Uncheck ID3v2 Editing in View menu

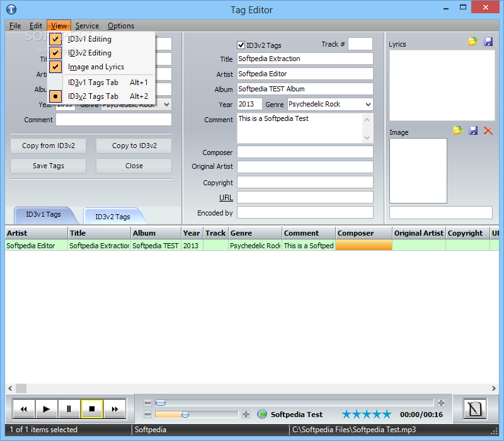pyautogui.click(x=101, y=53)
